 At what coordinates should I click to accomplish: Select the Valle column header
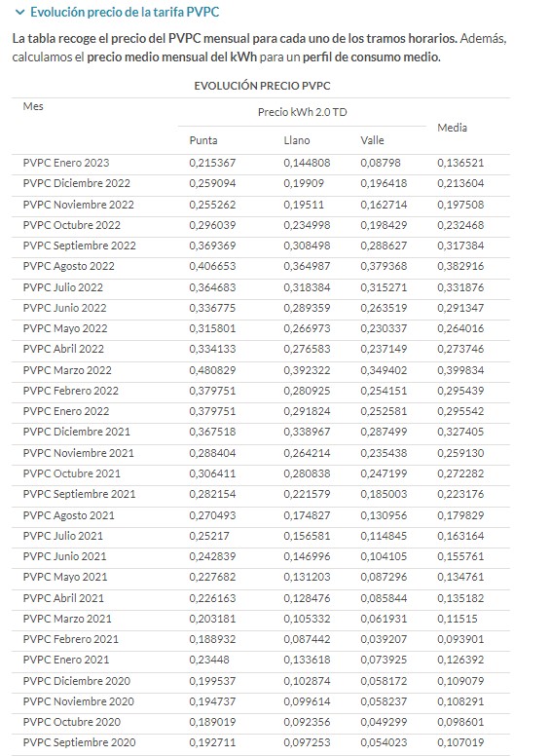(x=372, y=140)
